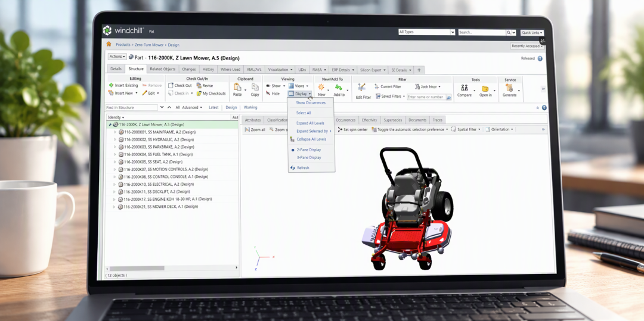The image size is (644, 321).
Task: Click the global search magnifier icon
Action: [x=509, y=32]
